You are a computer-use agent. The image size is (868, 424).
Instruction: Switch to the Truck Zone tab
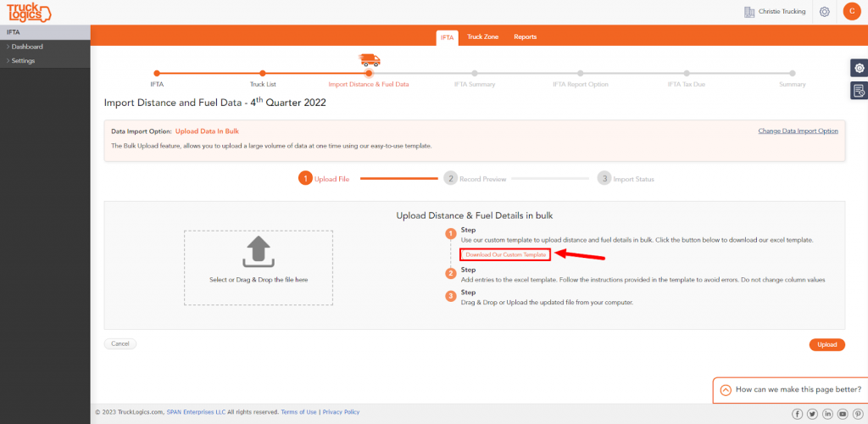click(x=482, y=37)
